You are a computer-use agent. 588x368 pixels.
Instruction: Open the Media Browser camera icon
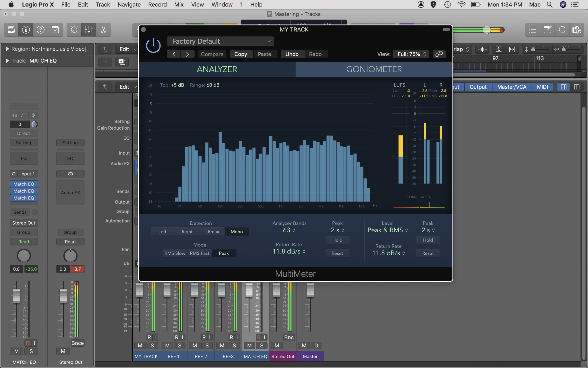point(577,30)
